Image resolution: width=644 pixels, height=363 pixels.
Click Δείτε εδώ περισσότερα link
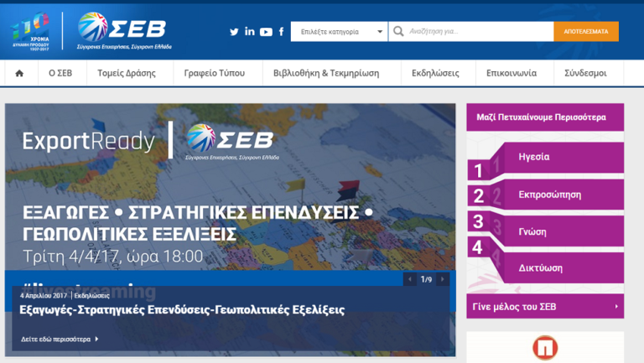coord(60,340)
